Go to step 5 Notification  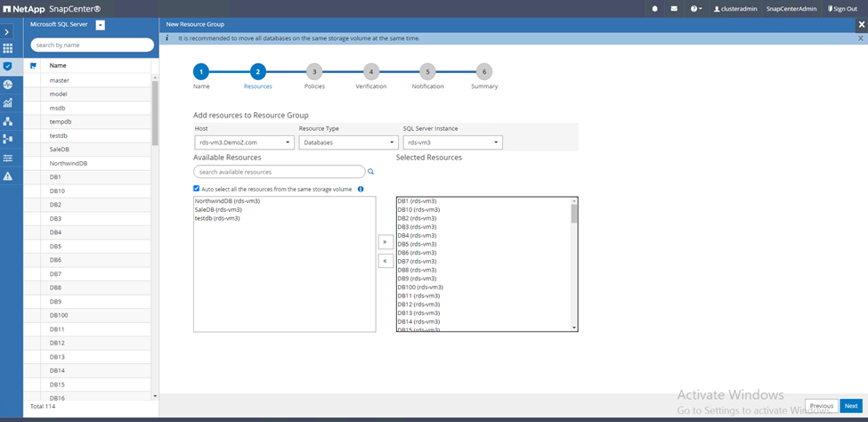(x=427, y=71)
